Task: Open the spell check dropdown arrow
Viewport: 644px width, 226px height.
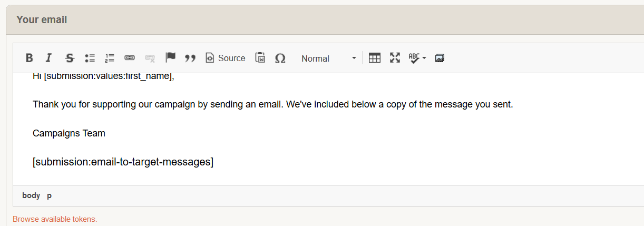Action: click(424, 58)
